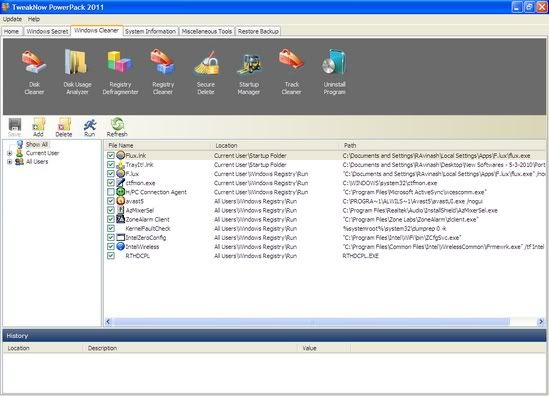Click History Location column header
549x396 pixels.
tap(43, 348)
